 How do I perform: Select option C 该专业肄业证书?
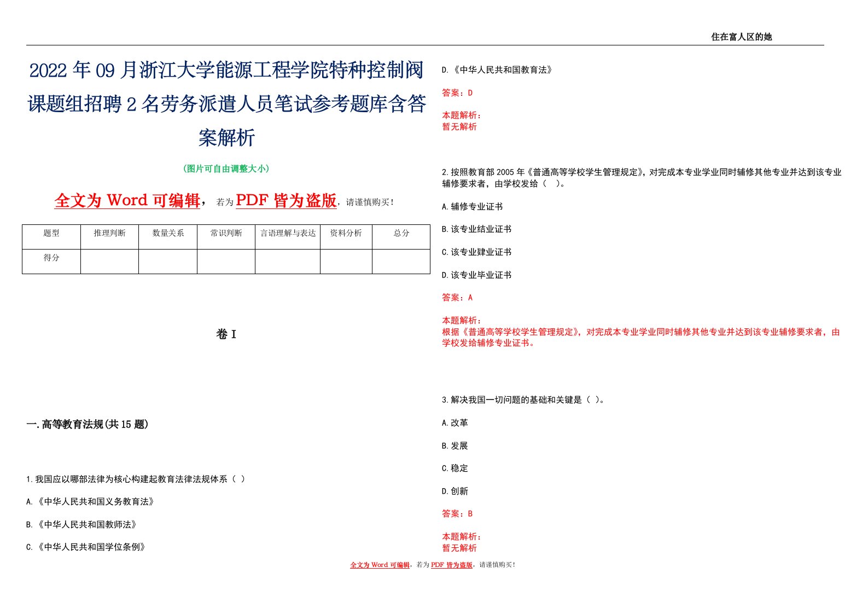click(x=477, y=252)
